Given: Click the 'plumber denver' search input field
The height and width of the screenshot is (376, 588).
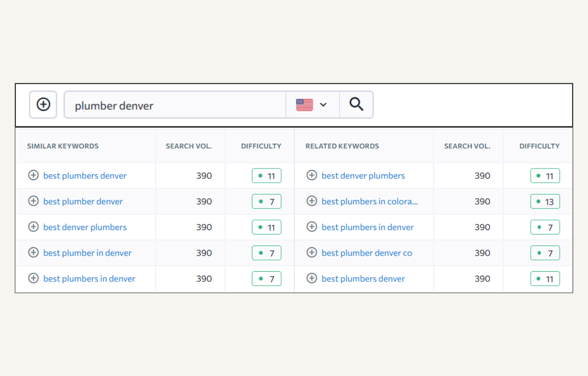Looking at the screenshot, I should coord(175,105).
